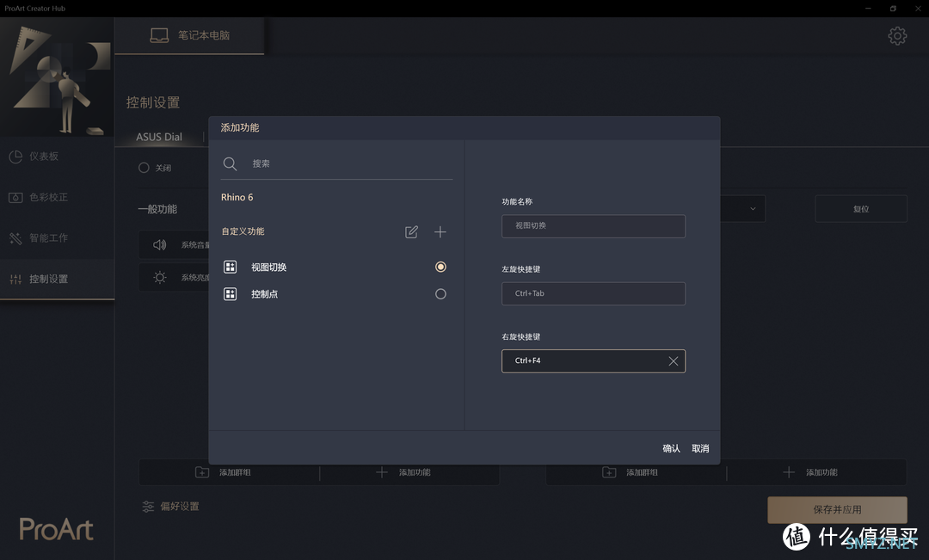Confirm the dialog with 确认
929x560 pixels.
point(671,448)
